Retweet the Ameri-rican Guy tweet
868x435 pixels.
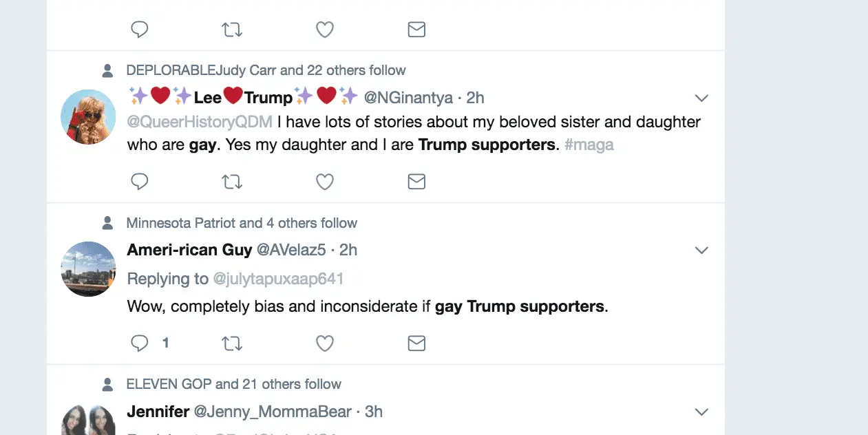232,343
